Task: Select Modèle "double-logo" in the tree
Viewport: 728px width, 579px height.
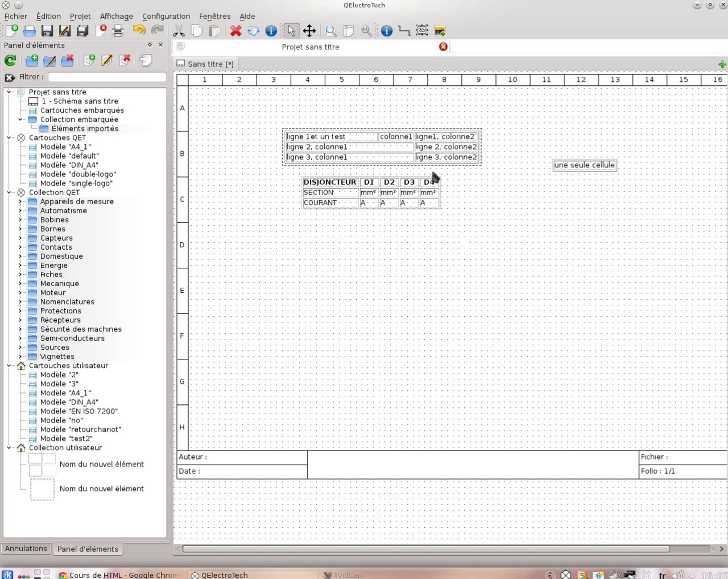Action: [78, 174]
